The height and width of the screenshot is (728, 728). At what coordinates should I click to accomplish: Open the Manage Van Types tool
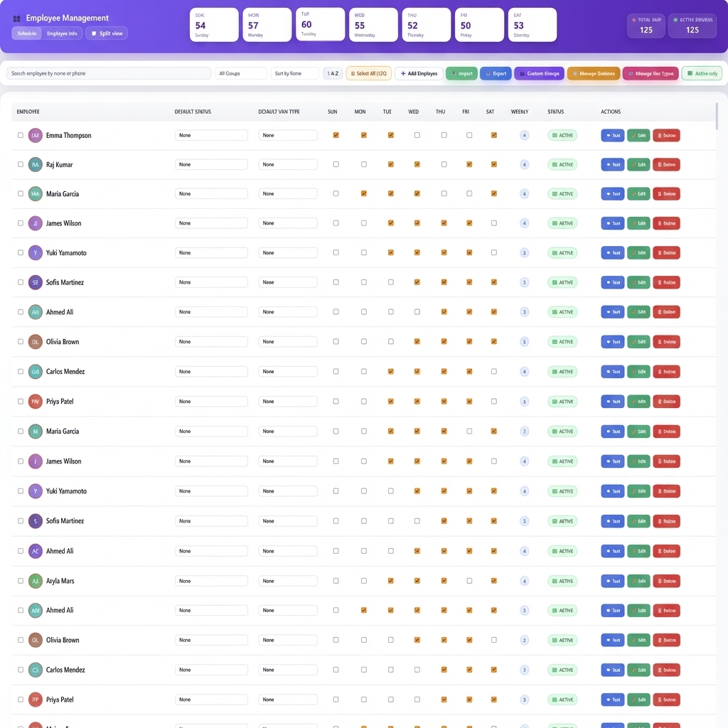tap(650, 73)
